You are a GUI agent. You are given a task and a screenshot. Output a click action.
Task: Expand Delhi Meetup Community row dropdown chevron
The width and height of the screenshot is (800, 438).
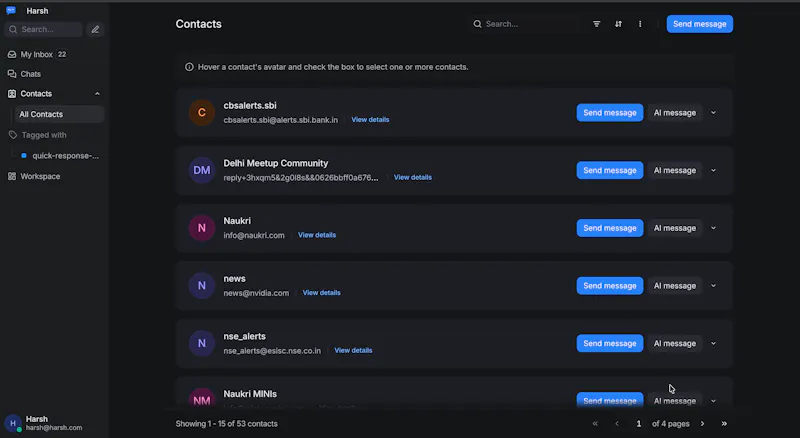coord(713,171)
